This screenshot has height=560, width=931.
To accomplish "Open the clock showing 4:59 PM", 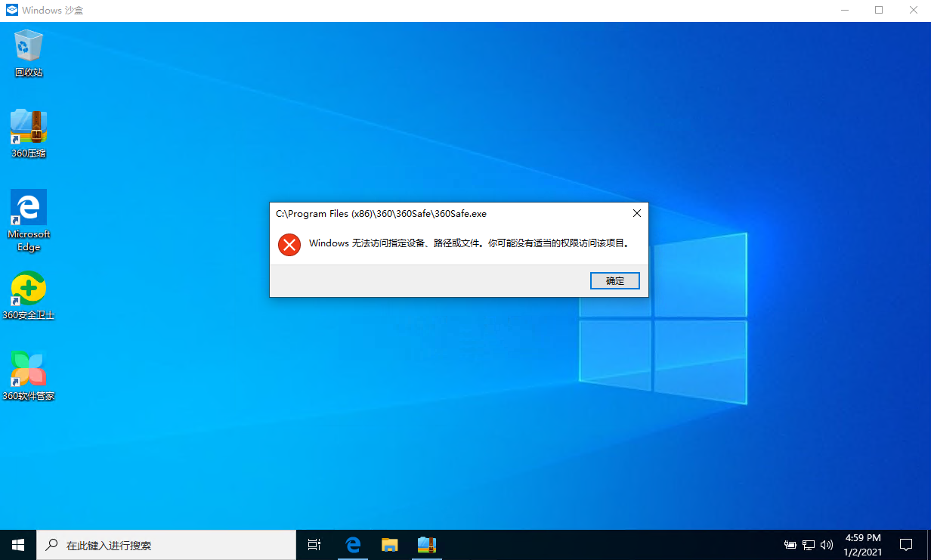I will point(862,545).
